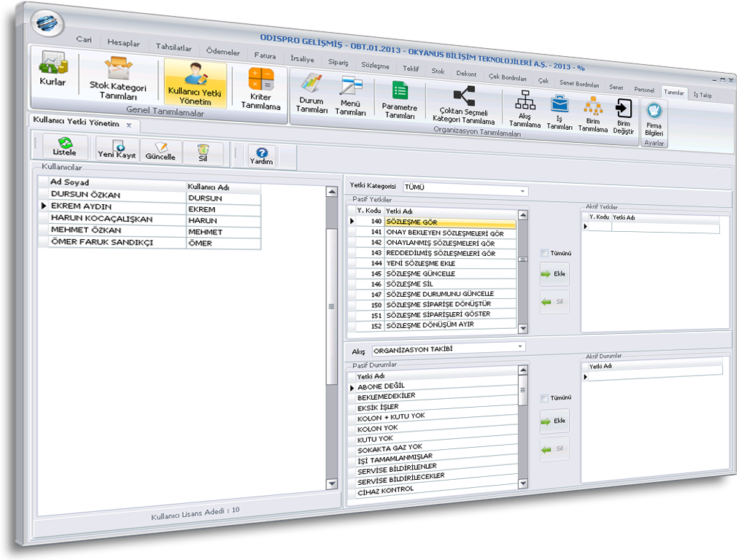
Task: Select user row ÖMER FARUK SANDIKÇI
Action: 150,242
